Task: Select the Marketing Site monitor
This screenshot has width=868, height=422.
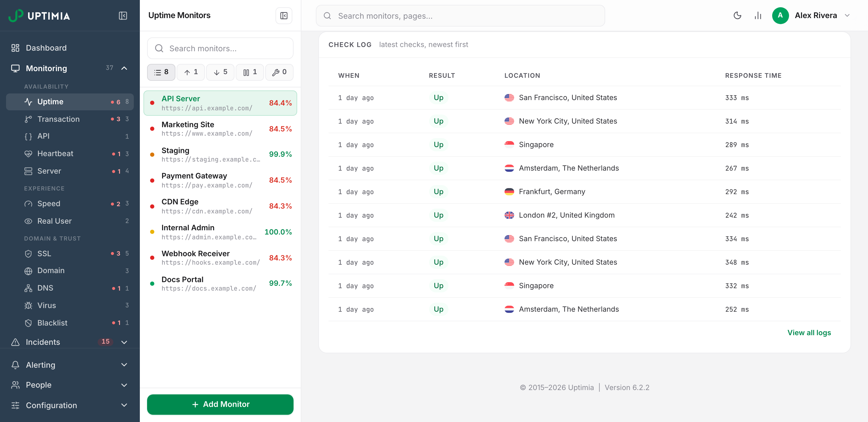Action: (x=220, y=129)
